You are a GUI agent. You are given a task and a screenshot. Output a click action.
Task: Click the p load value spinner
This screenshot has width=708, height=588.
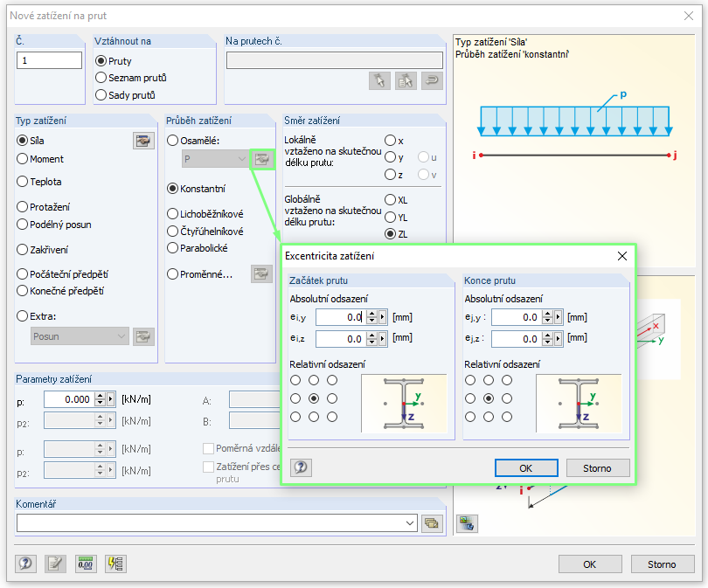point(101,399)
